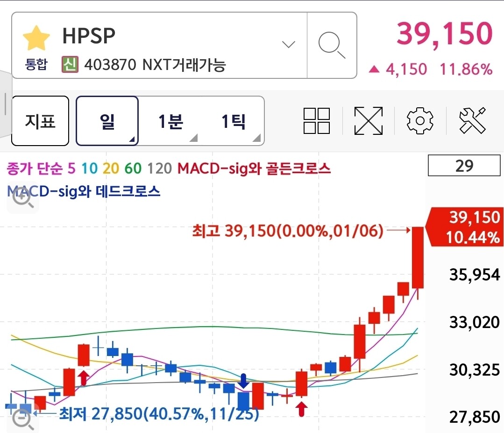Click the 30,325 price axis label
Screen dimensions: 504x433
[x=475, y=370]
